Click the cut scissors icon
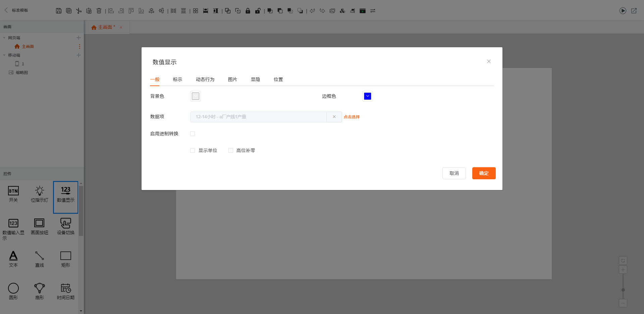The height and width of the screenshot is (314, 644). click(x=79, y=11)
